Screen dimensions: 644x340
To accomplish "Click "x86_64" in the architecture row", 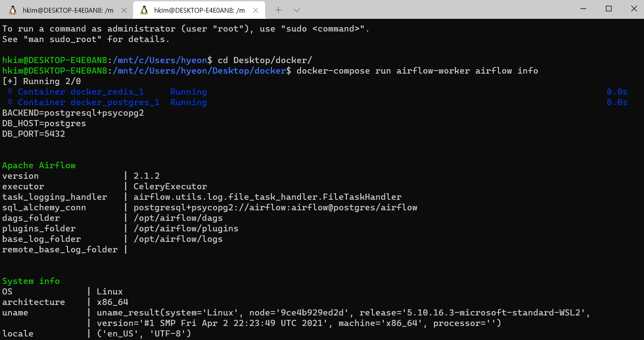I will (113, 302).
